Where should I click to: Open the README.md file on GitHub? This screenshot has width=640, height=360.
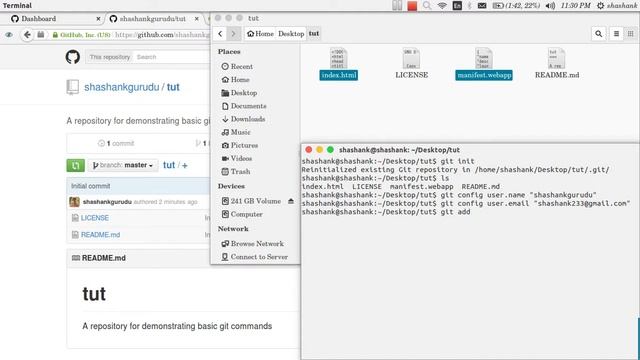point(100,235)
